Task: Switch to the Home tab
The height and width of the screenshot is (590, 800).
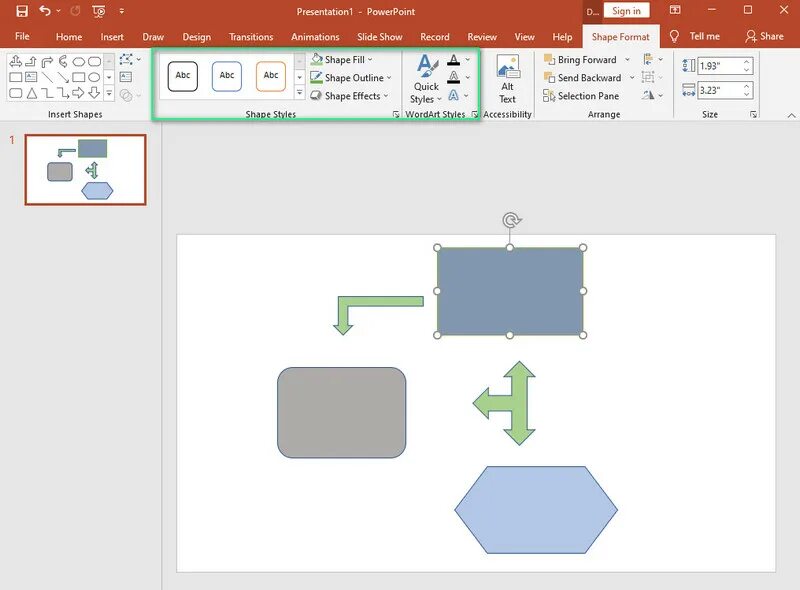Action: (x=69, y=37)
